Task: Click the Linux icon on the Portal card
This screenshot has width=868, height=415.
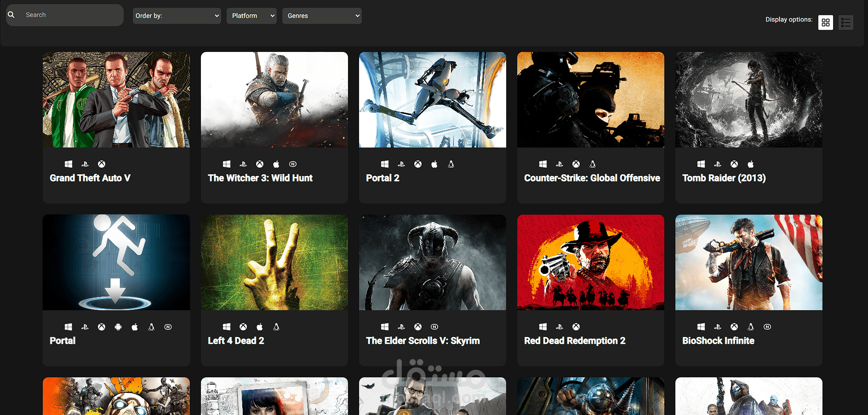Action: click(151, 327)
